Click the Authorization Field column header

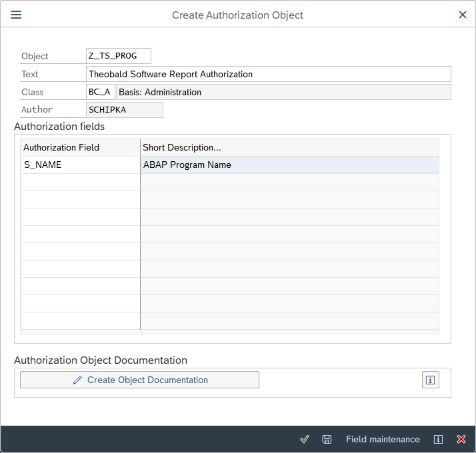coord(81,147)
